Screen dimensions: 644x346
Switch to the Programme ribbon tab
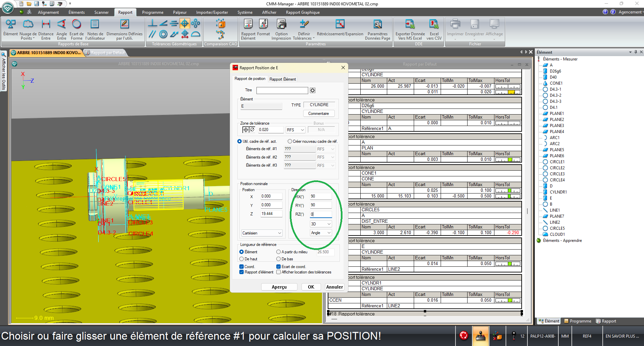coord(153,12)
